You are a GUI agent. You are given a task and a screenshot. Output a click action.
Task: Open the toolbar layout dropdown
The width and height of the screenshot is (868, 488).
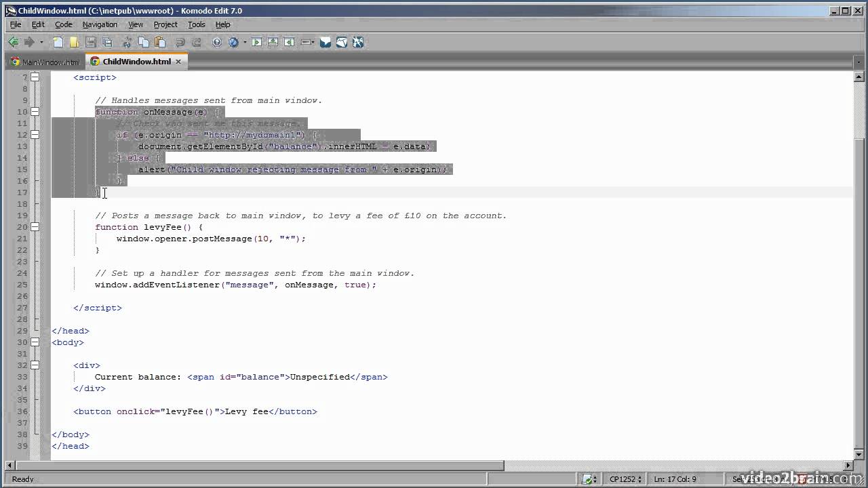(x=307, y=42)
